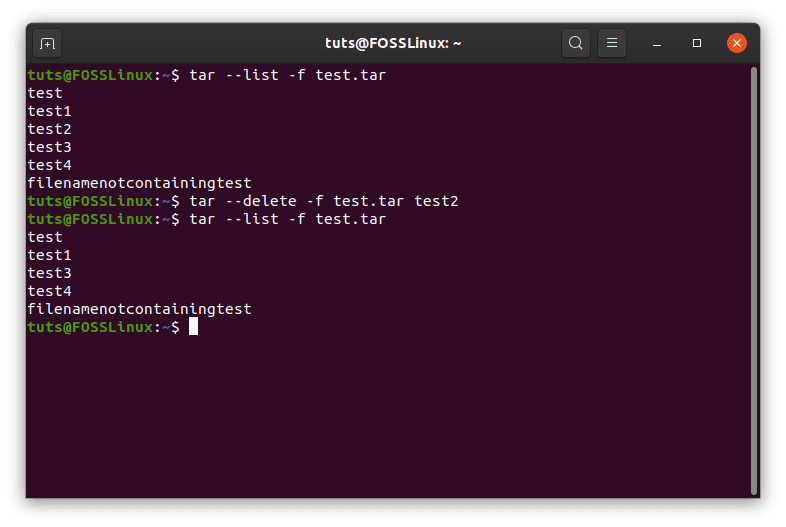The height and width of the screenshot is (527, 786).
Task: Click the tar --list command after the delete line
Action: click(x=287, y=219)
